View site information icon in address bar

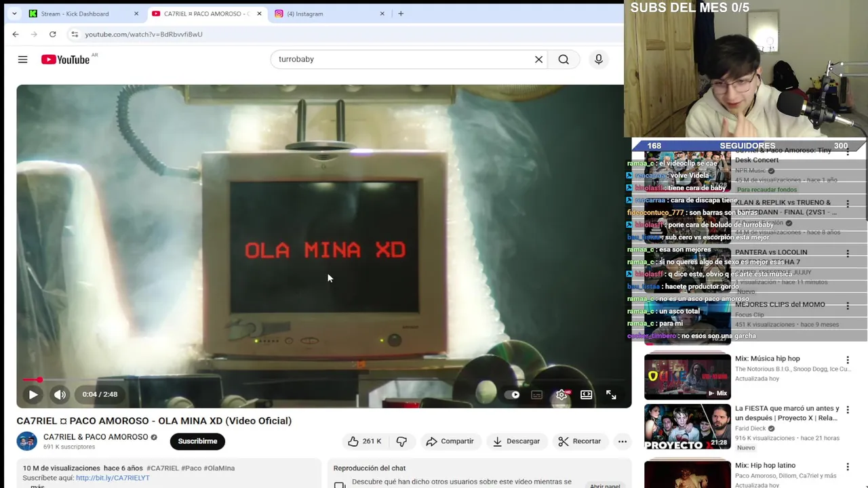point(75,34)
